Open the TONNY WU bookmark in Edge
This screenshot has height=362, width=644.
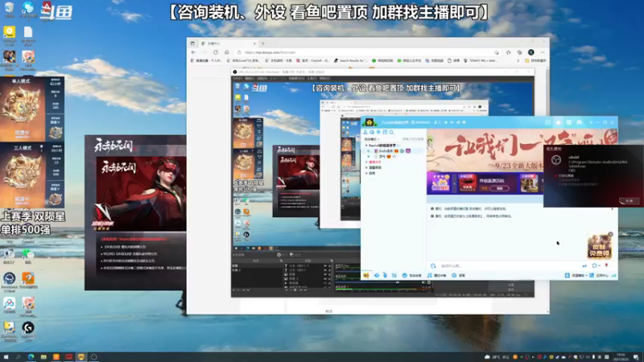click(480, 60)
